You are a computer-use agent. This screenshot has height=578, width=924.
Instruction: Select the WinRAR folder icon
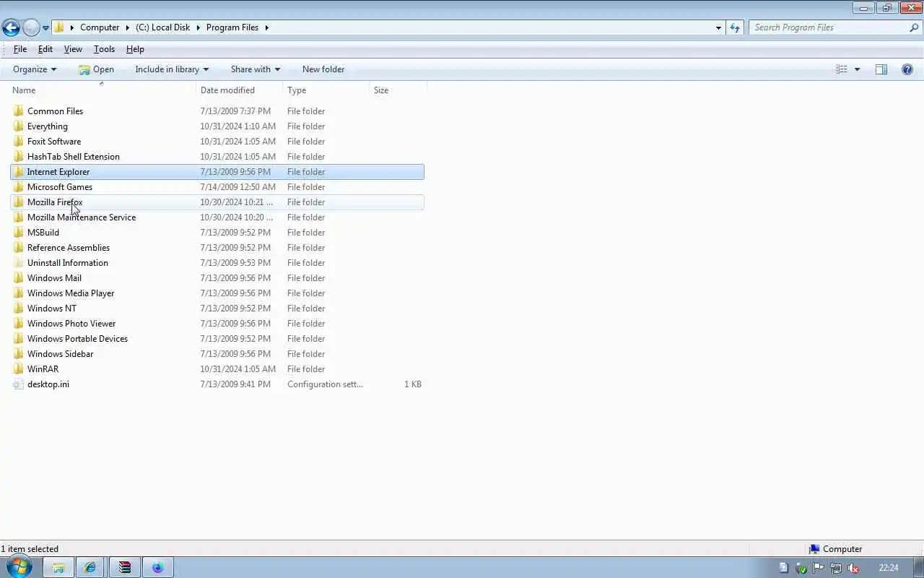point(19,369)
